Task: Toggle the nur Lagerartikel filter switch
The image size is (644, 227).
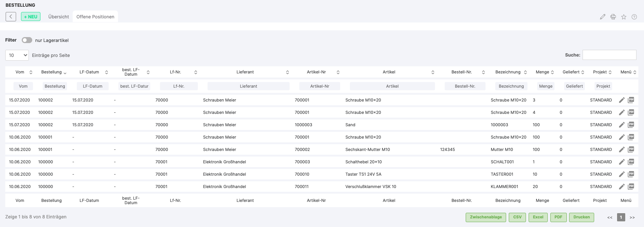Action: (27, 40)
